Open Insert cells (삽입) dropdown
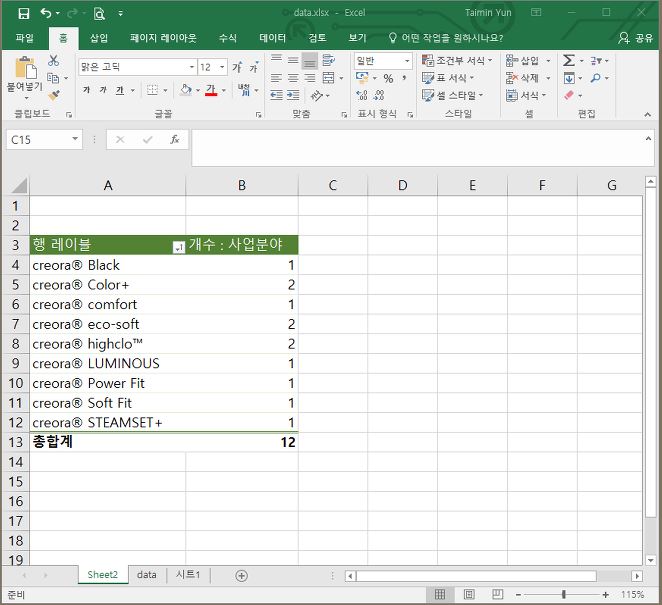Viewport: 662px width, 605px height. pos(548,61)
